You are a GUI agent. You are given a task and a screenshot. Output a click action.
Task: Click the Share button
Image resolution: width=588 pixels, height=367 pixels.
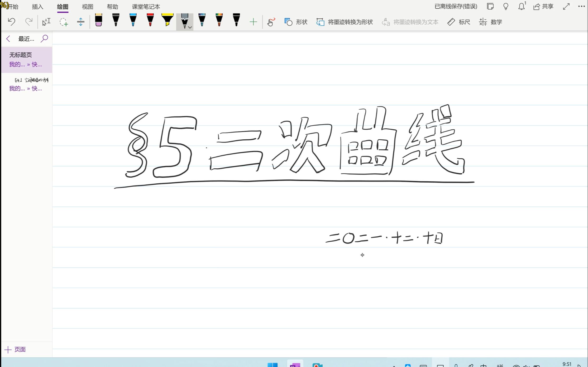[543, 6]
